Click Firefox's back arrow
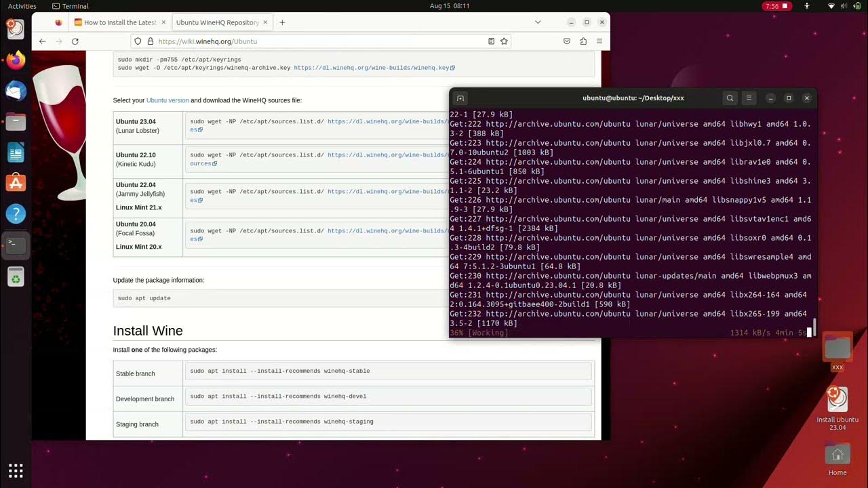Viewport: 868px width, 488px height. click(x=42, y=41)
